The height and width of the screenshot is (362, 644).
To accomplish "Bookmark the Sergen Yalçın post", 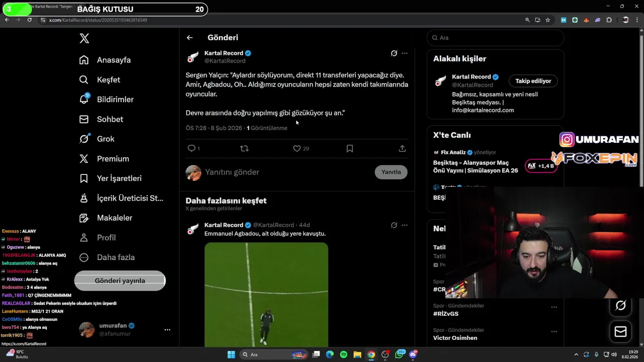I will tap(350, 148).
